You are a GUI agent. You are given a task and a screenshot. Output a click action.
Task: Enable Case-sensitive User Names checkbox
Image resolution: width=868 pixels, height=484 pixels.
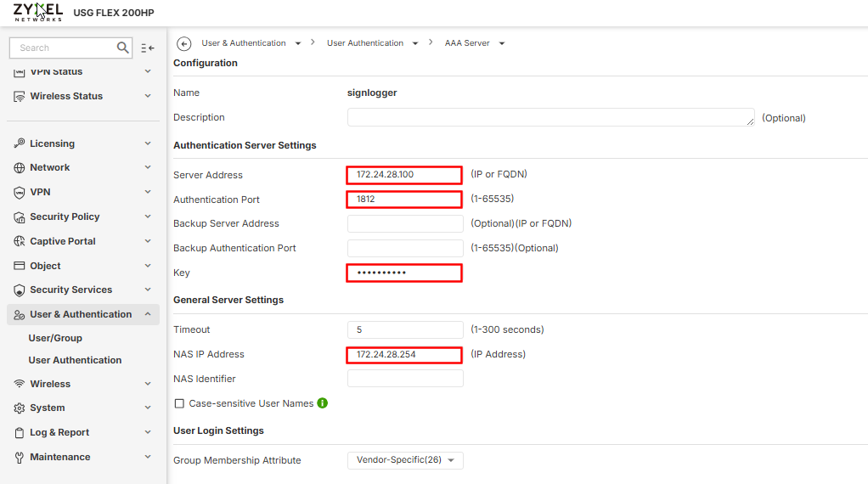(179, 404)
